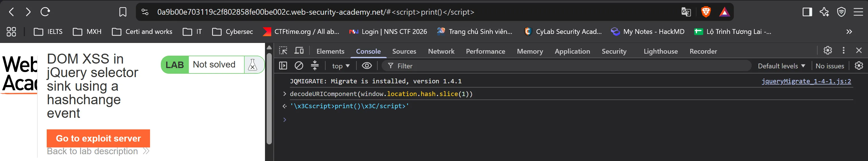Switch to the Sources tab
This screenshot has width=868, height=161.
[x=404, y=51]
